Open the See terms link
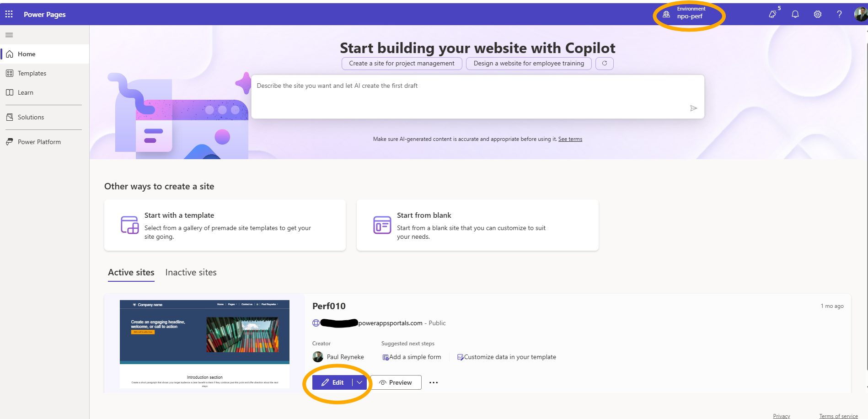The height and width of the screenshot is (419, 868). click(570, 139)
